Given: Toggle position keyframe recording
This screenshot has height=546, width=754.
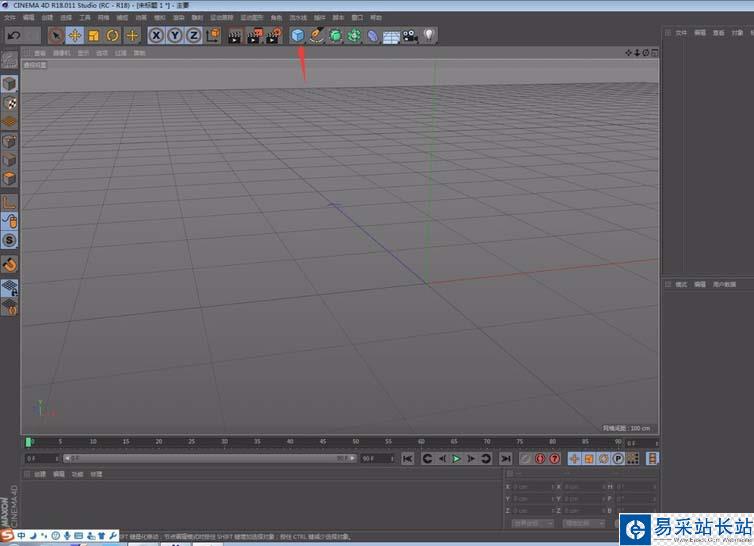Looking at the screenshot, I should [574, 459].
